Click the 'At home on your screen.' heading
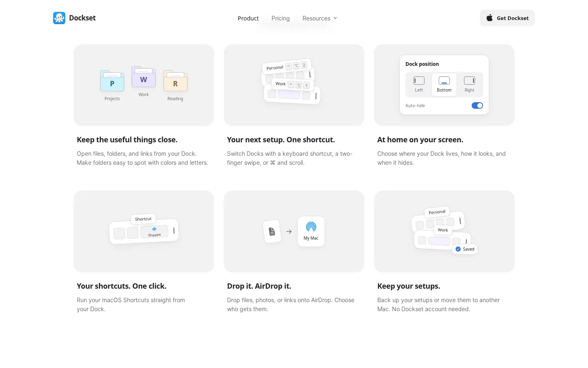The height and width of the screenshot is (368, 588). (x=420, y=140)
